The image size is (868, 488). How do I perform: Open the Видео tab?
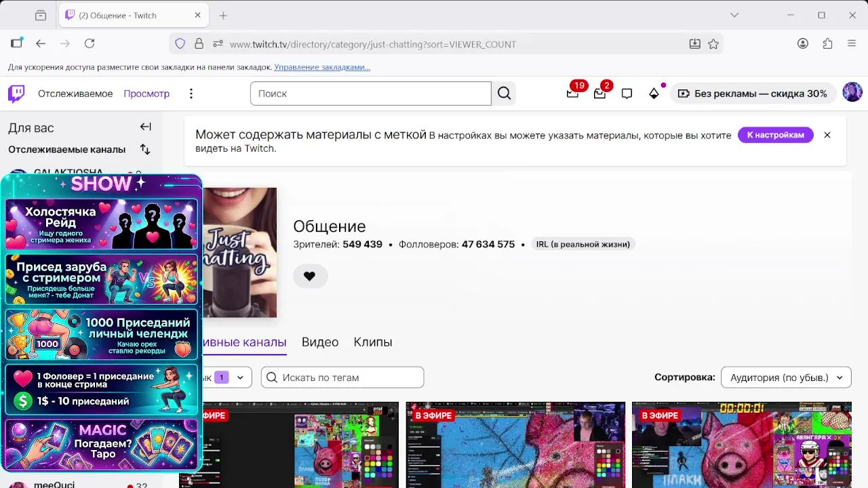pyautogui.click(x=320, y=342)
